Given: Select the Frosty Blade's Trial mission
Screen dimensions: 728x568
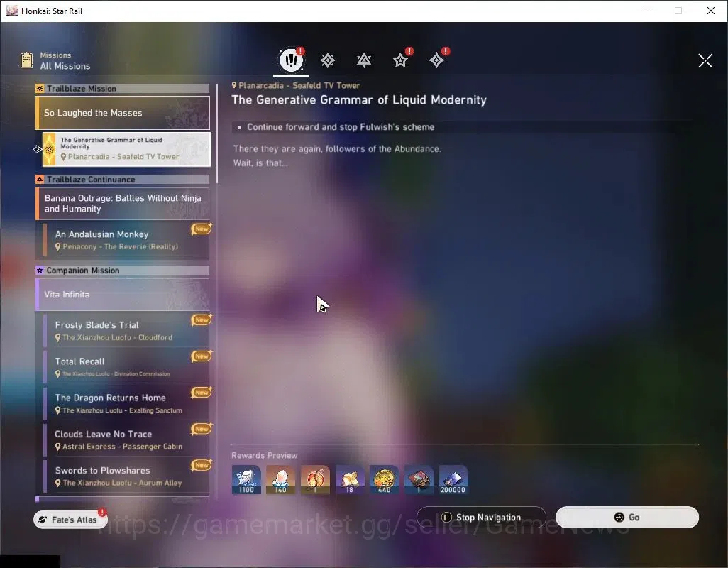Looking at the screenshot, I should tap(126, 331).
